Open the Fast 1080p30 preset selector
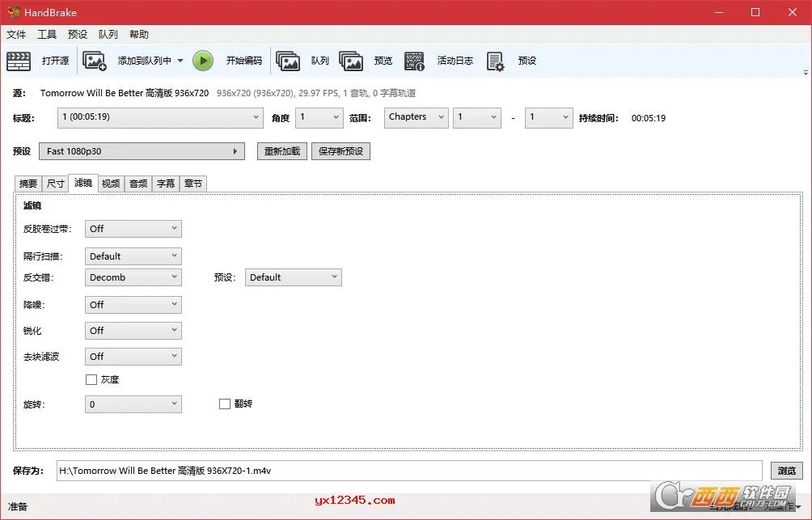This screenshot has height=520, width=812. [x=142, y=150]
